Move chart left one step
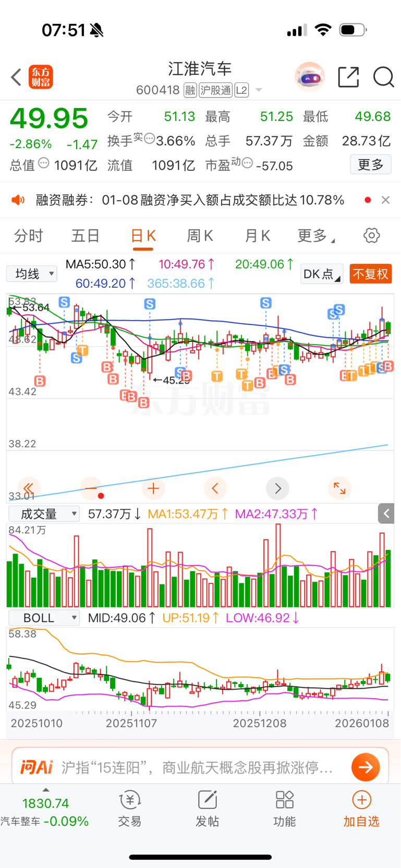The height and width of the screenshot is (868, 401). 215,488
